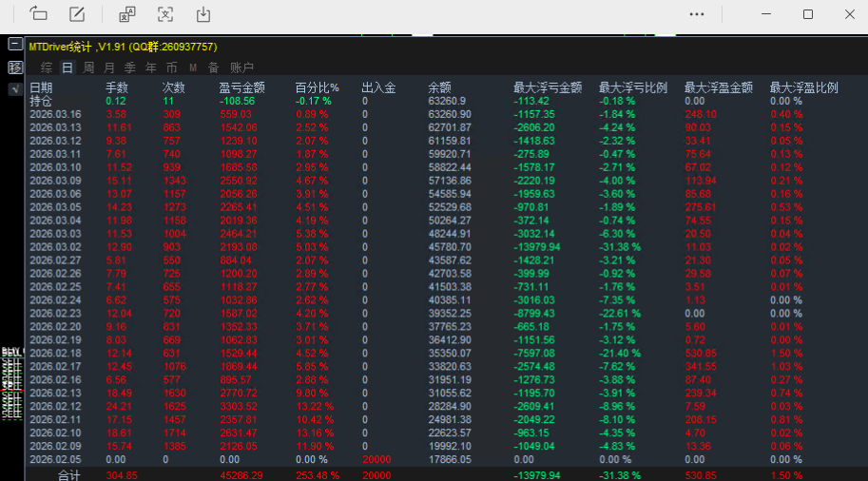Click the text recognition scan icon
This screenshot has height=481, width=868.
[165, 14]
